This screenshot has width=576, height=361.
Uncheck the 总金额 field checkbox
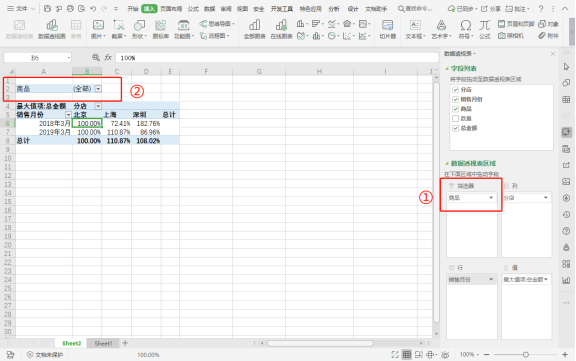coord(456,128)
